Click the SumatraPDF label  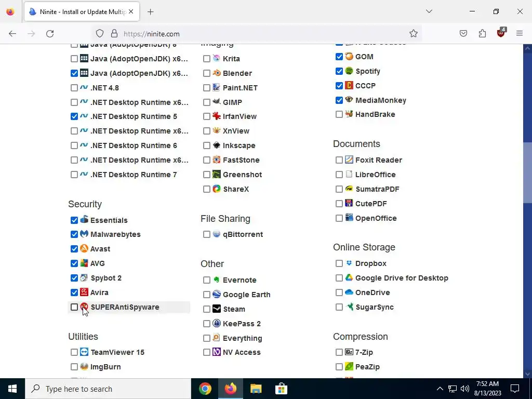click(377, 189)
